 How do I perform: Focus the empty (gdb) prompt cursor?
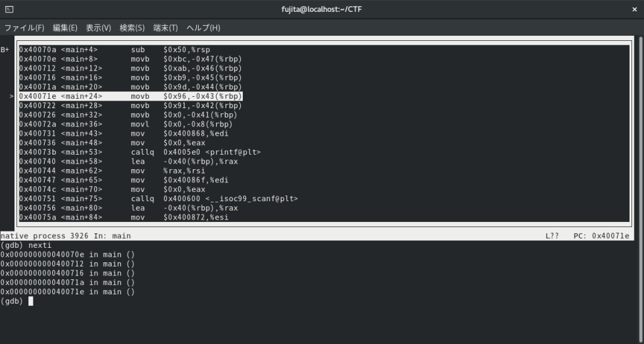pyautogui.click(x=30, y=301)
